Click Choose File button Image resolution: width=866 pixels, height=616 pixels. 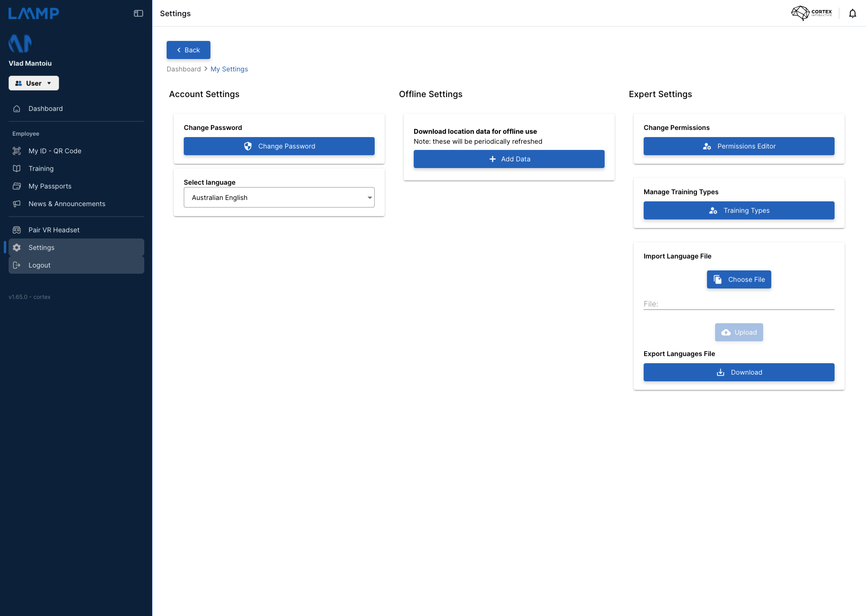click(x=739, y=279)
